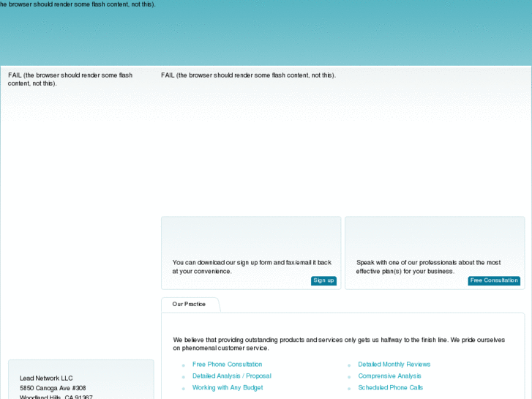Image resolution: width=532 pixels, height=399 pixels.
Task: Click the Free Consultation button
Action: [x=494, y=280]
